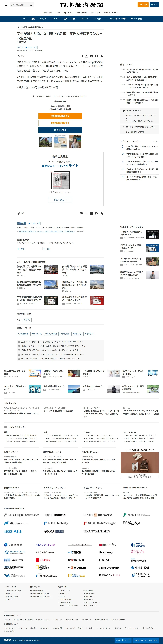Click 詳しく見る button
The height and width of the screenshot is (644, 163).
[x=60, y=200]
